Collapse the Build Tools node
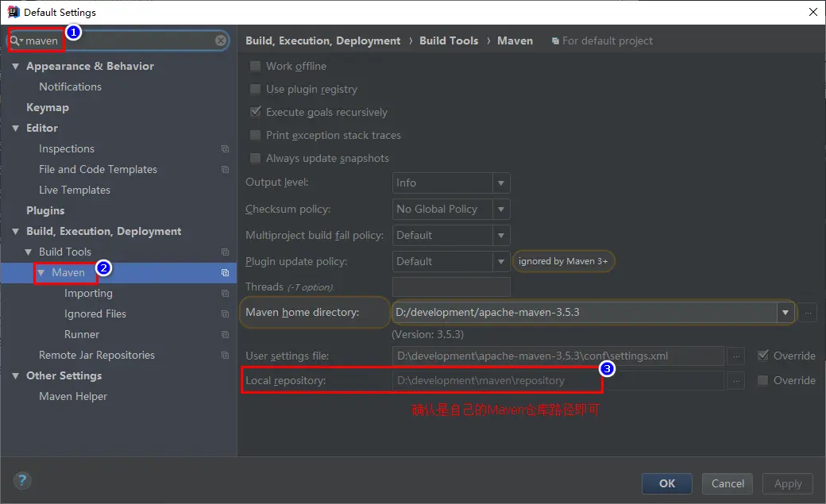The image size is (826, 504). pos(28,252)
